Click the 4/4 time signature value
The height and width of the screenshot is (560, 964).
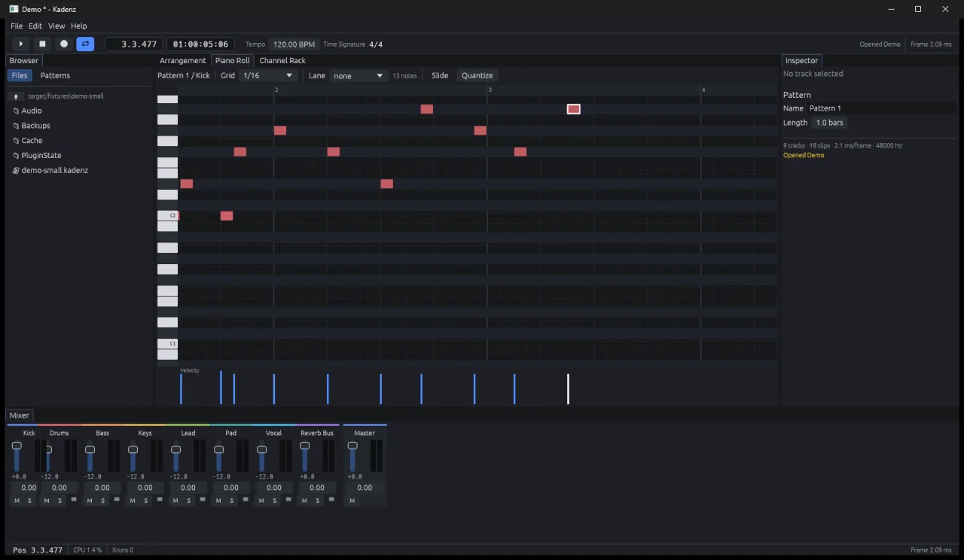tap(376, 44)
